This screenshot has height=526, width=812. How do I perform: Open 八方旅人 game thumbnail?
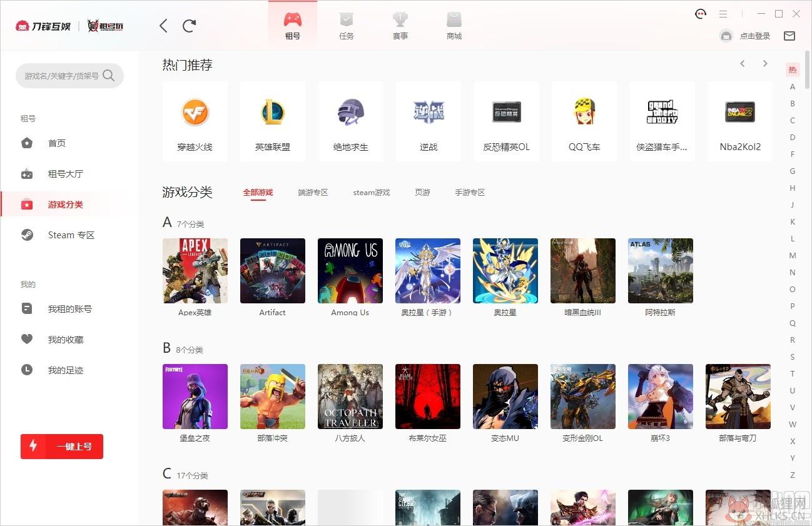coord(350,397)
